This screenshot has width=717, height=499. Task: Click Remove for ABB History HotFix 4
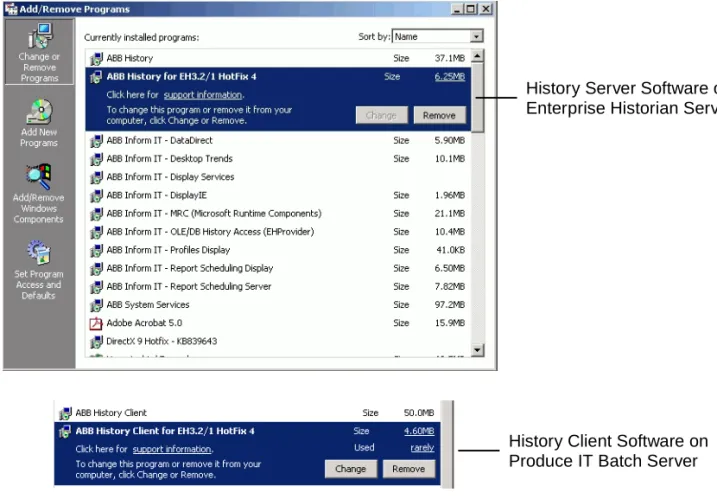click(x=439, y=115)
